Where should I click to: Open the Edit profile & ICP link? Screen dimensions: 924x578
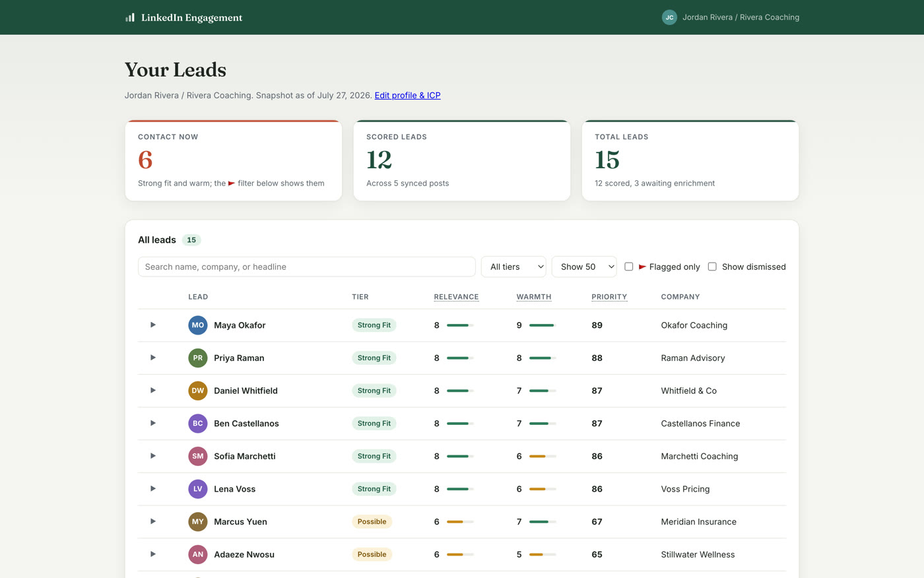(407, 96)
